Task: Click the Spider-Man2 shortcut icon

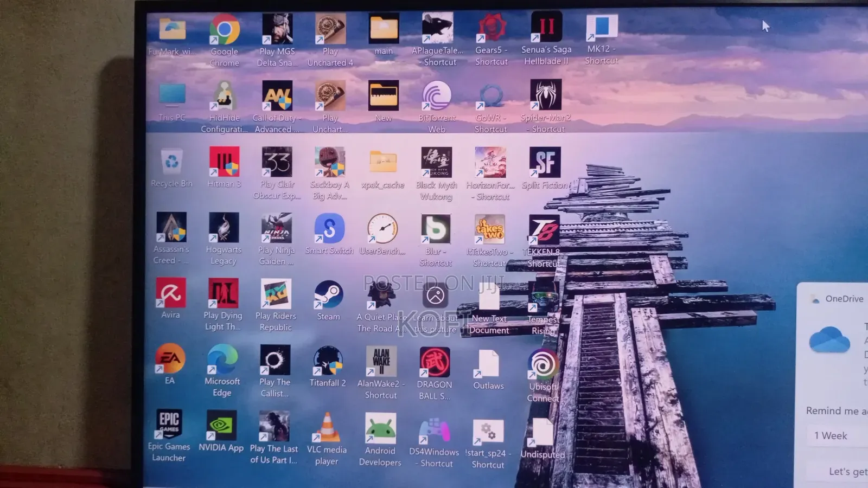Action: pos(546,95)
